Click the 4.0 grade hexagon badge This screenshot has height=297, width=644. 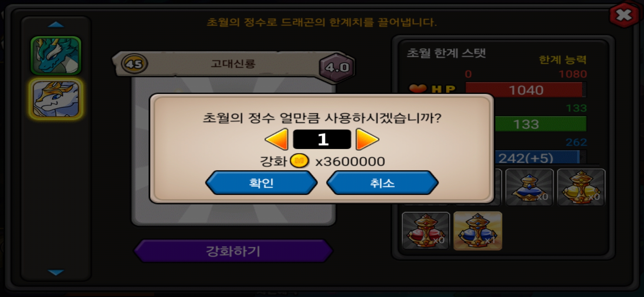coord(337,67)
